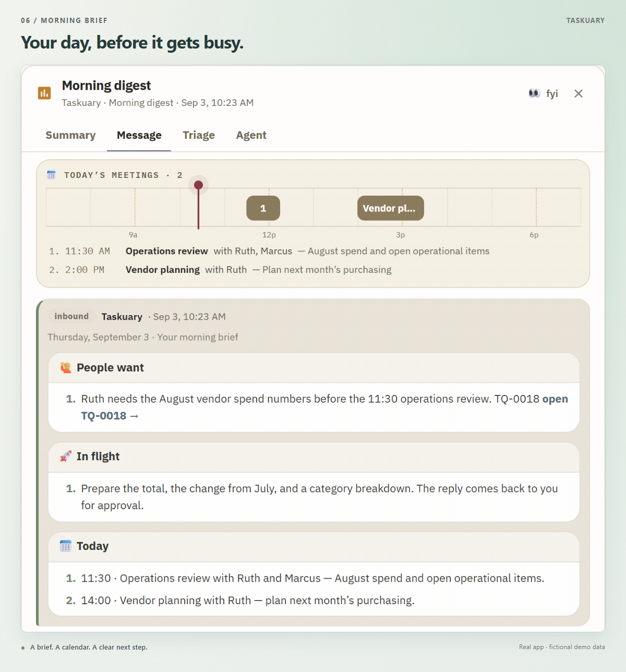Click the raised-hand icon in People want
This screenshot has width=626, height=672.
pyautogui.click(x=66, y=367)
